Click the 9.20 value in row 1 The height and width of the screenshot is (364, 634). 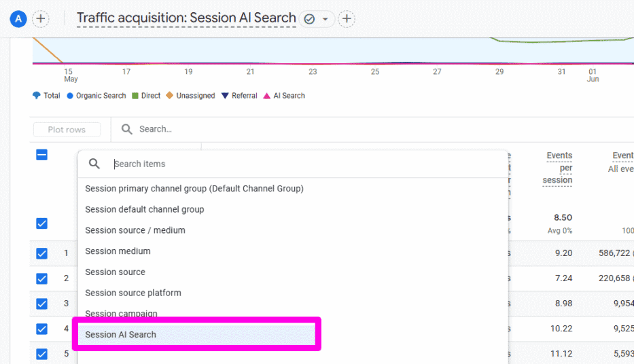pyautogui.click(x=563, y=253)
